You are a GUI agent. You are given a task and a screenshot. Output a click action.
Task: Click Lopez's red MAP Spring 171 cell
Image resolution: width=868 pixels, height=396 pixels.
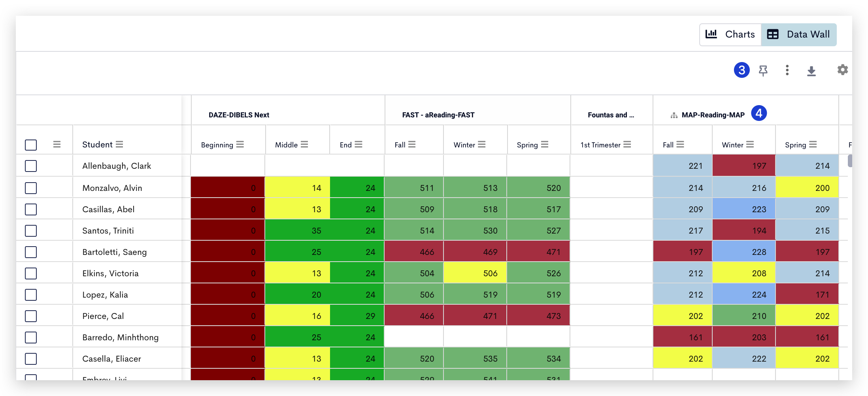click(x=807, y=294)
